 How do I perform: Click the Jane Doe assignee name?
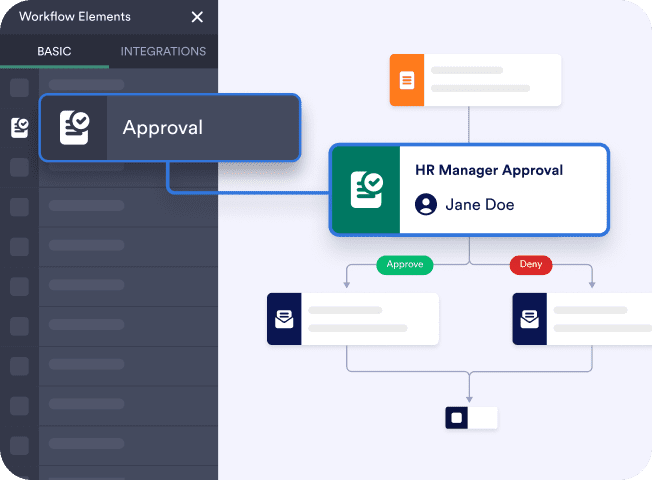coord(480,205)
